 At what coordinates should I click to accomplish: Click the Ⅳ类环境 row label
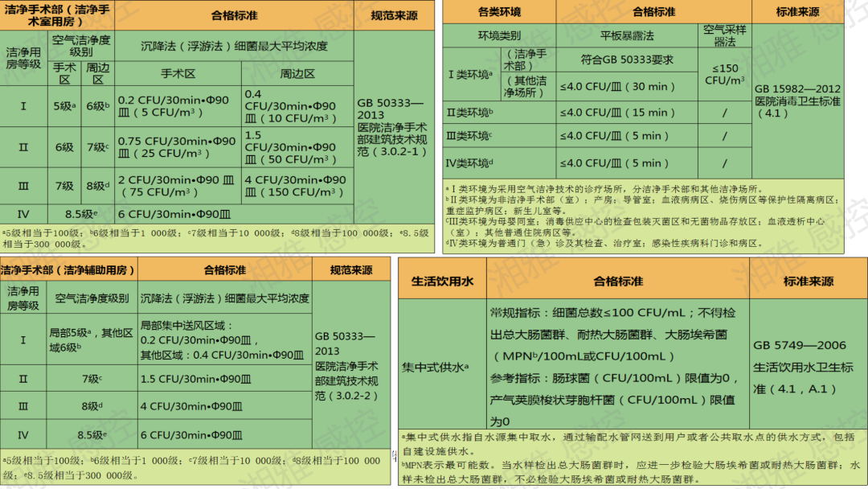(470, 163)
